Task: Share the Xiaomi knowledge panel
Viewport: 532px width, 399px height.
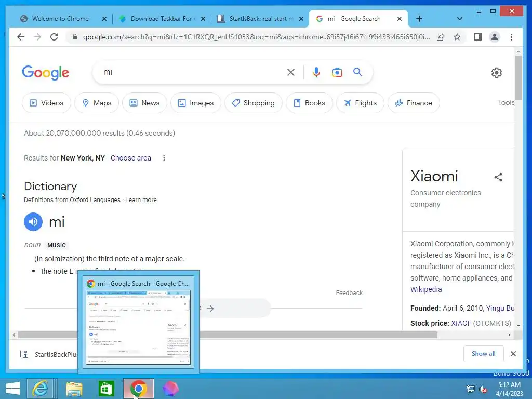Action: [x=498, y=177]
